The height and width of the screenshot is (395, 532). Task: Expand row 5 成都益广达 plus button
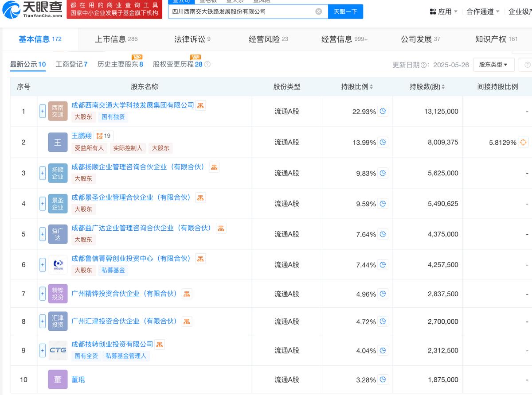(43, 234)
